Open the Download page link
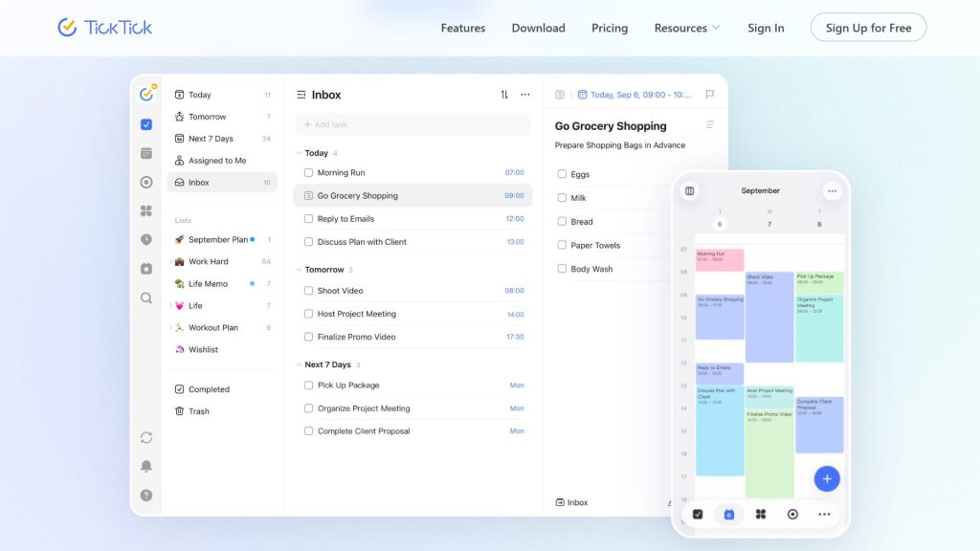This screenshot has height=551, width=980. pyautogui.click(x=538, y=28)
